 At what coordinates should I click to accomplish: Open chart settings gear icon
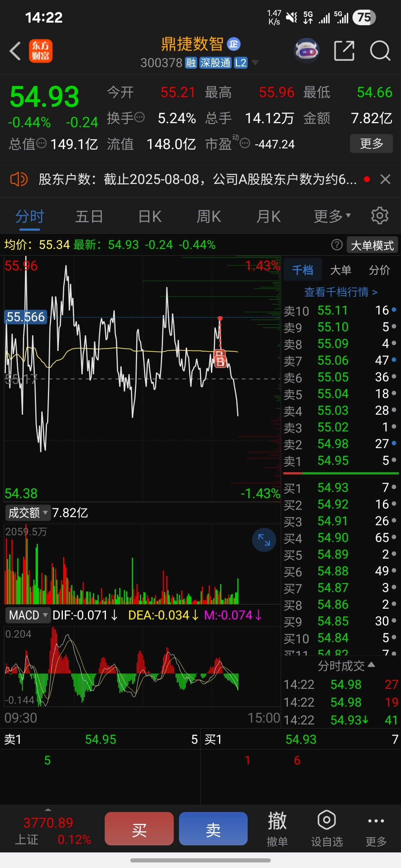380,216
